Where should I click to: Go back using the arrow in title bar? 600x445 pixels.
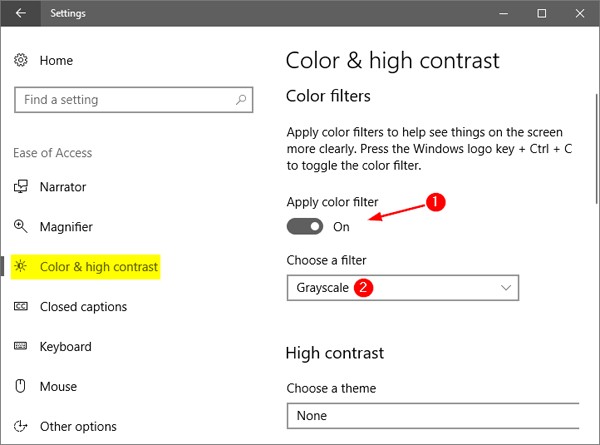coord(21,13)
